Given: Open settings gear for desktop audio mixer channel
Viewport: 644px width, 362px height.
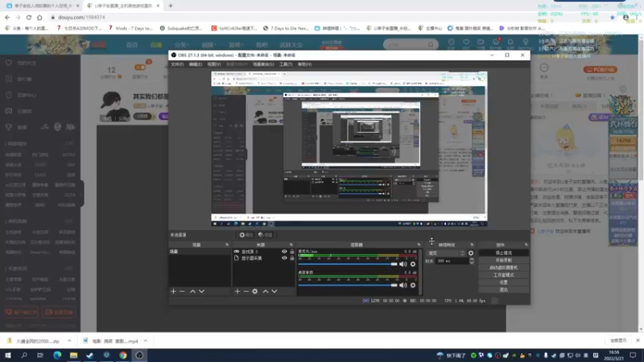Looking at the screenshot, I should click(x=413, y=286).
